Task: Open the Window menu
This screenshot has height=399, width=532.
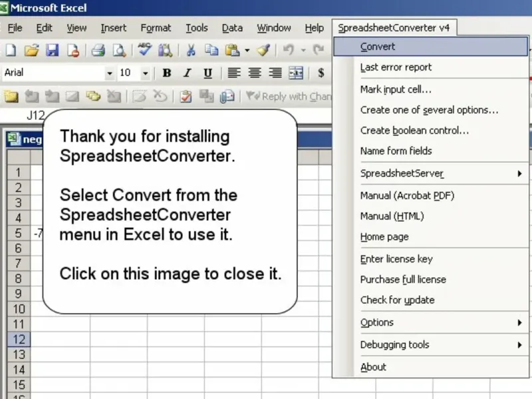Action: coord(274,28)
